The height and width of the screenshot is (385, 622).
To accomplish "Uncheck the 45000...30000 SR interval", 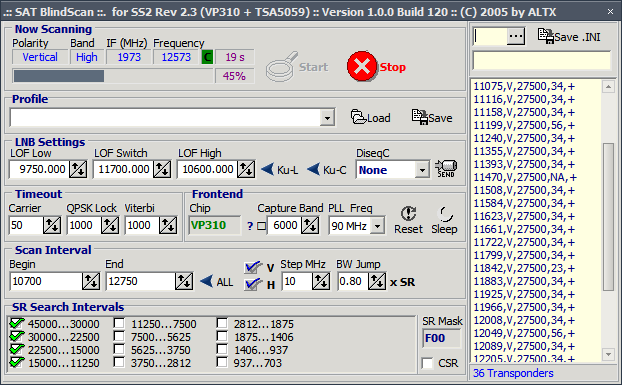I will [17, 324].
